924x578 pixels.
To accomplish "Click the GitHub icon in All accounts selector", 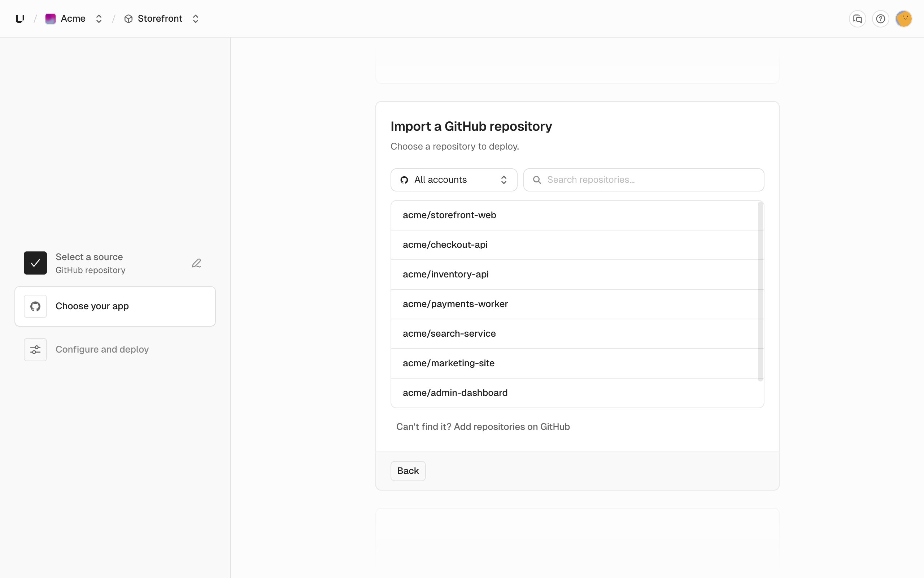I will 404,180.
